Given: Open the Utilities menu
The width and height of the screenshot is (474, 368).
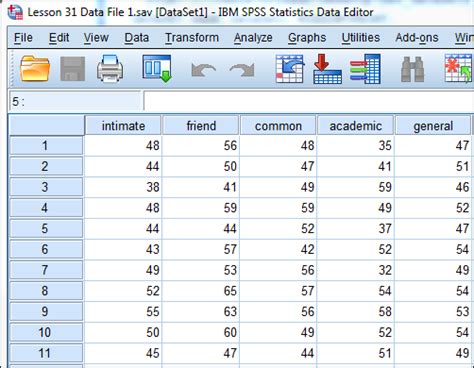Looking at the screenshot, I should click(361, 38).
